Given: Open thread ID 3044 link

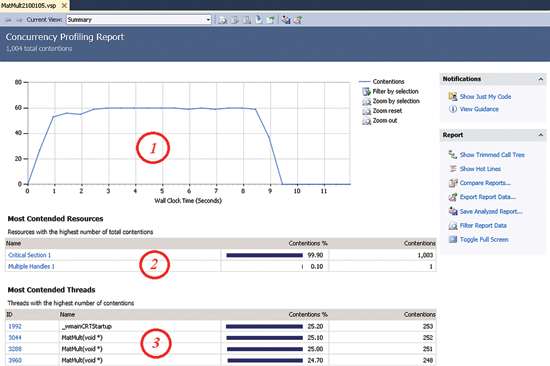Looking at the screenshot, I should pyautogui.click(x=15, y=338).
